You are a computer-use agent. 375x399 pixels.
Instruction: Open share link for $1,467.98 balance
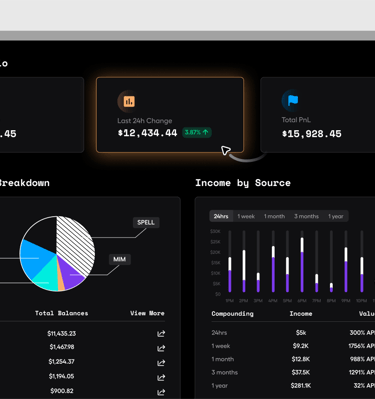click(161, 348)
